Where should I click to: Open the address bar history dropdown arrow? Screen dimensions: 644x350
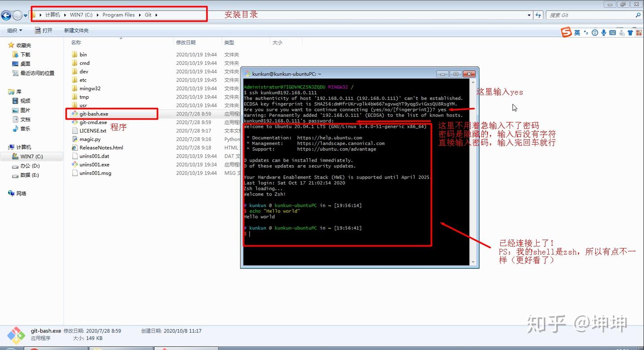[529, 14]
